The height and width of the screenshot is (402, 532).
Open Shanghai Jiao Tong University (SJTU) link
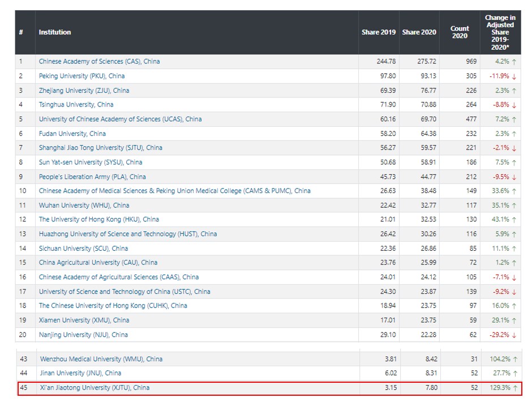pyautogui.click(x=100, y=148)
